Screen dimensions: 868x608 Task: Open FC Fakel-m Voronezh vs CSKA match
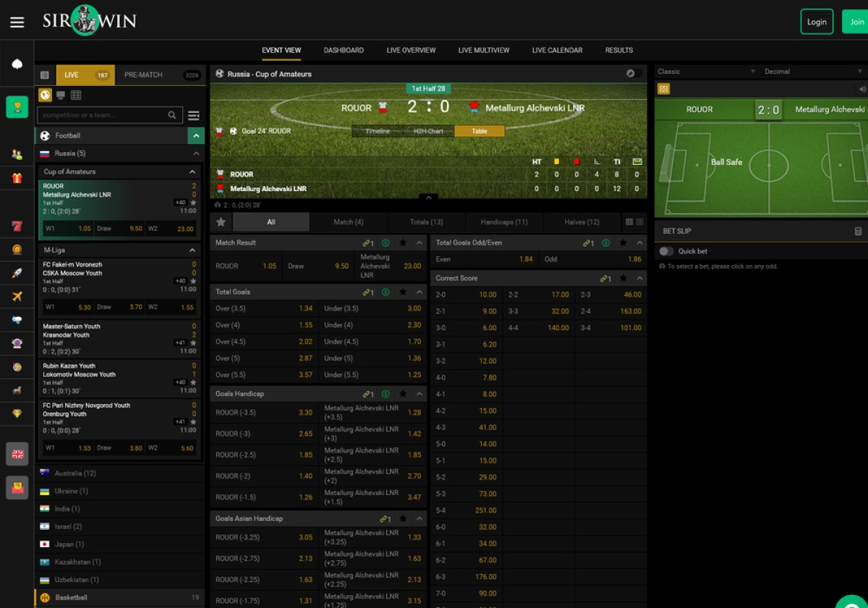[119, 278]
